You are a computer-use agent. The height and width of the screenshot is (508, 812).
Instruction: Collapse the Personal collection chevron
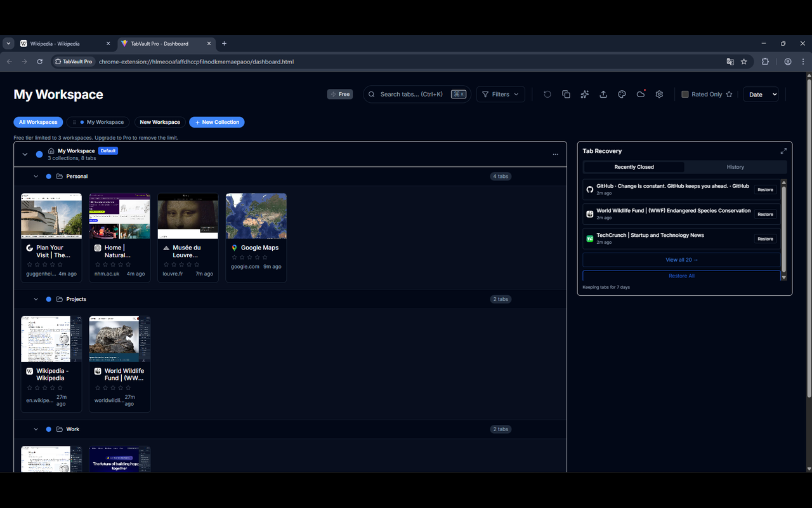pos(36,176)
